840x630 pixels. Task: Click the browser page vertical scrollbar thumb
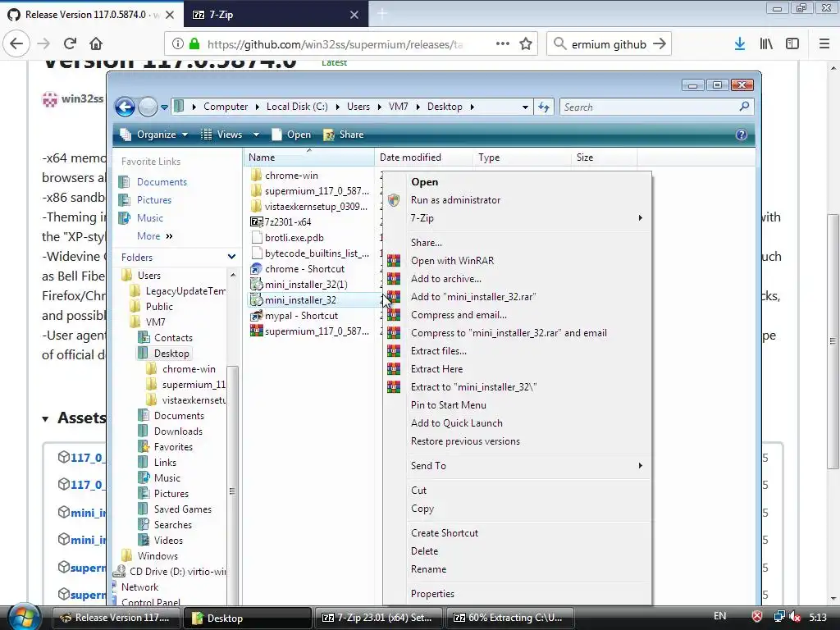tap(833, 340)
